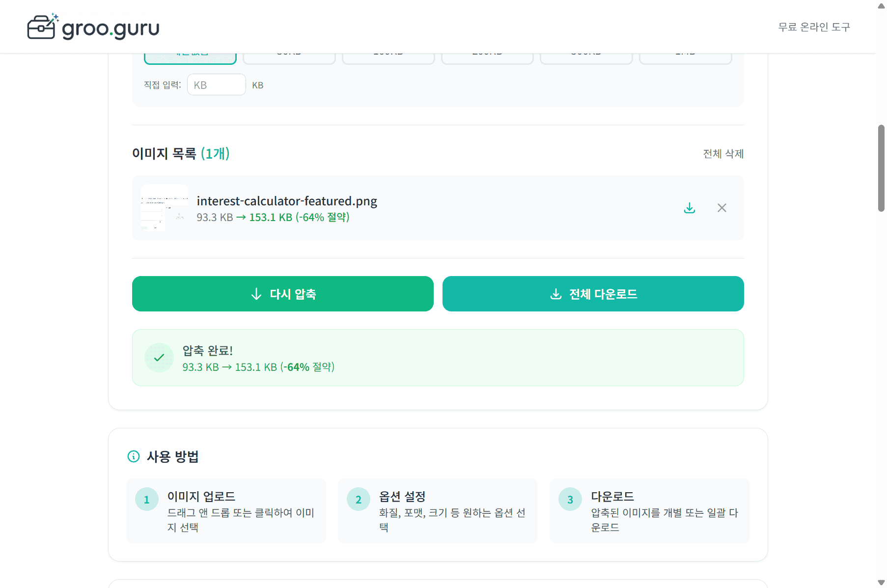
Task: Click the info icon beside 사용 방법
Action: 133,457
